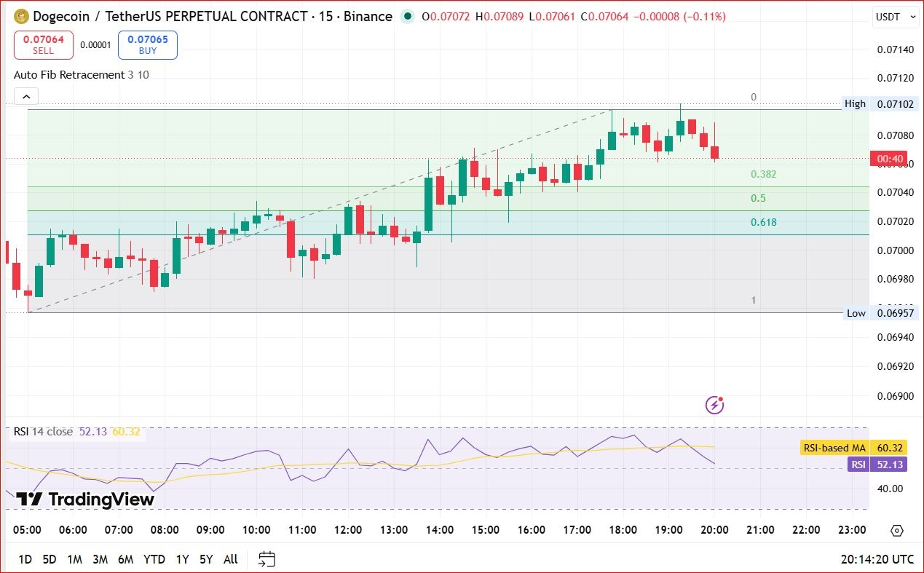The image size is (924, 573).
Task: Click the 18:00 time axis label
Action: [x=623, y=530]
